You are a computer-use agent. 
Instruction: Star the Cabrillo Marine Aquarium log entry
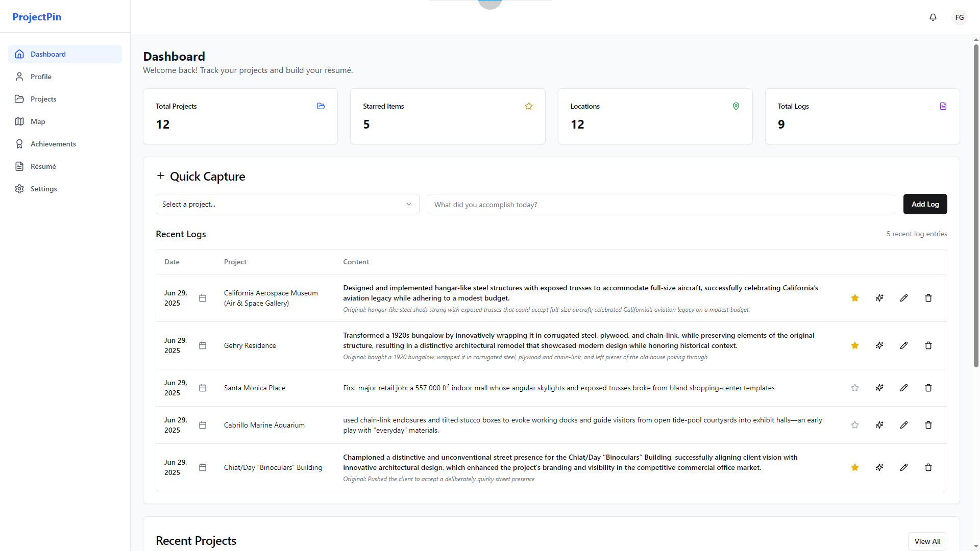point(855,425)
